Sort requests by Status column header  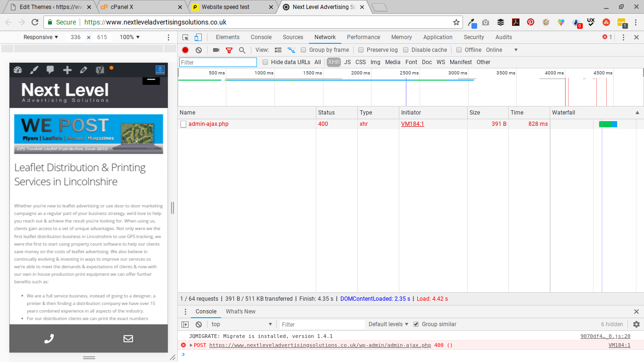337,113
